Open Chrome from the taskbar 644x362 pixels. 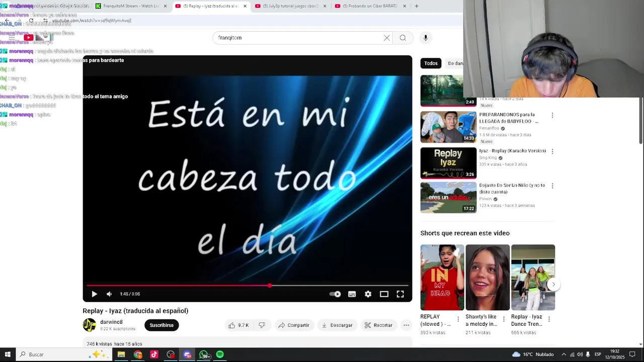point(138,354)
